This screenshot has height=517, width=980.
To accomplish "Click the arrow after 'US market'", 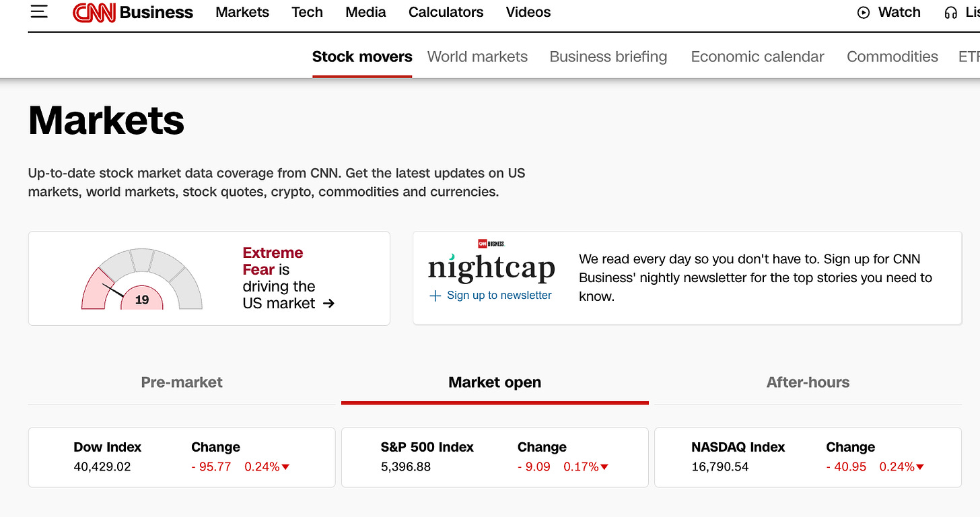I will (328, 304).
